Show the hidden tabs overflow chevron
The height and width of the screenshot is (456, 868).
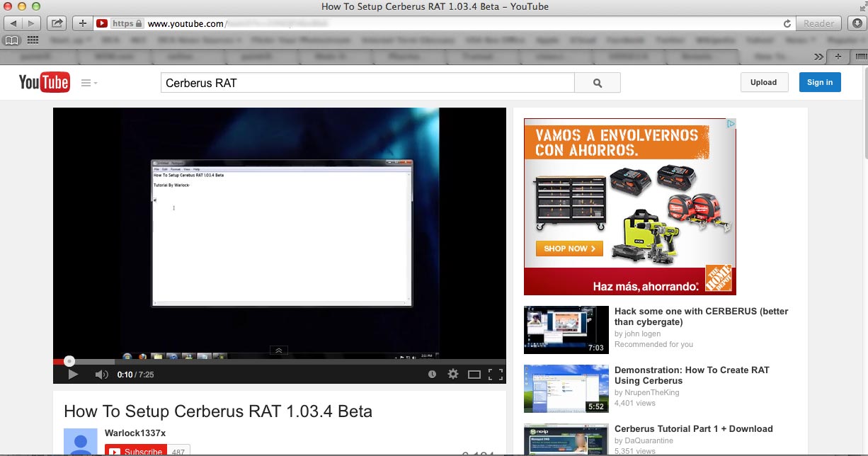[818, 57]
